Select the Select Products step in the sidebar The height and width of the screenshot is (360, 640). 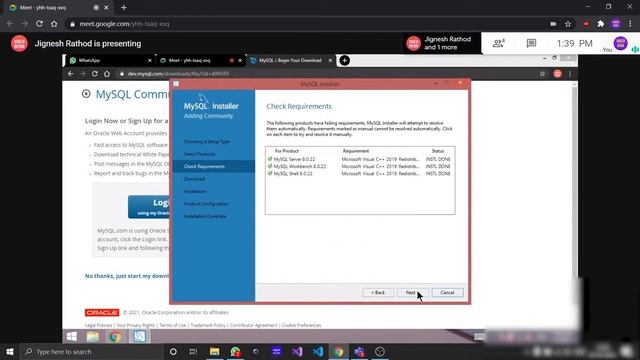point(199,154)
